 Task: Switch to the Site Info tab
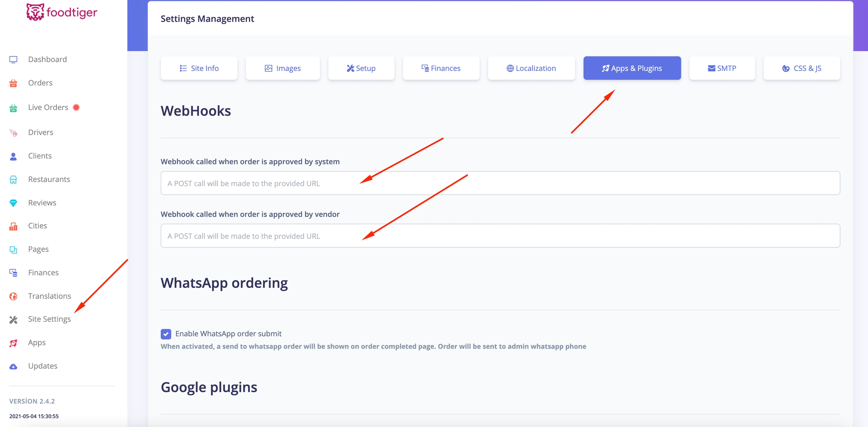(x=199, y=68)
